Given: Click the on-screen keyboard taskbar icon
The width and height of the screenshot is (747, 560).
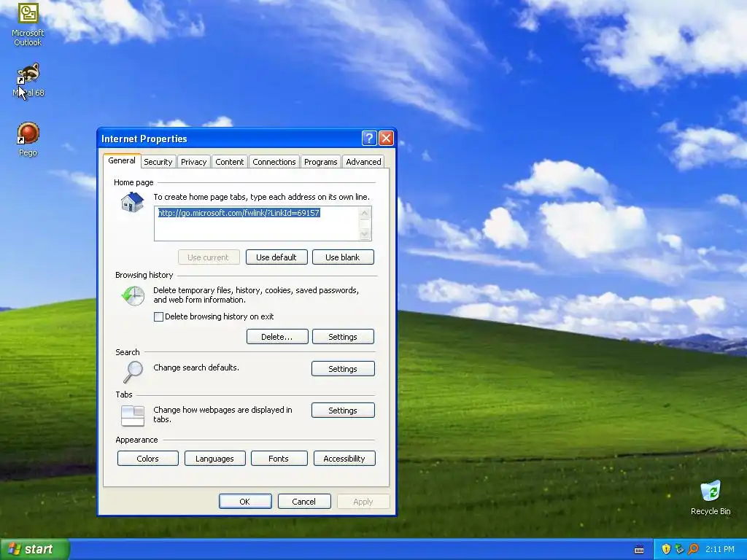Looking at the screenshot, I should [639, 550].
